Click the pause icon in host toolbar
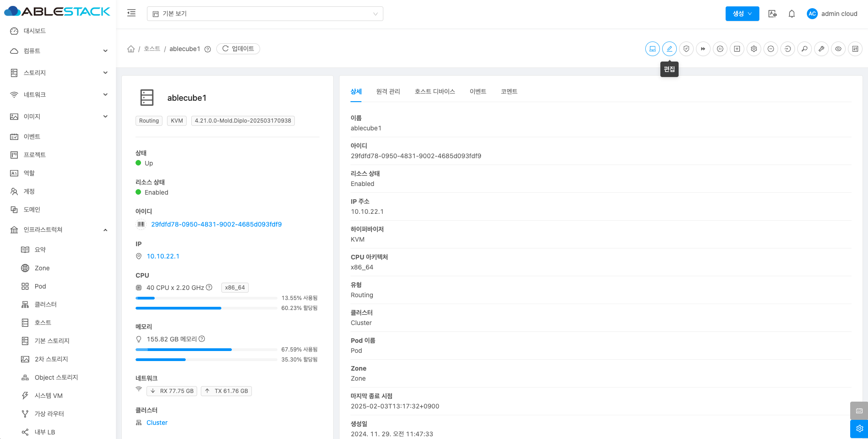Viewport: 868px width, 439px height. [720, 49]
